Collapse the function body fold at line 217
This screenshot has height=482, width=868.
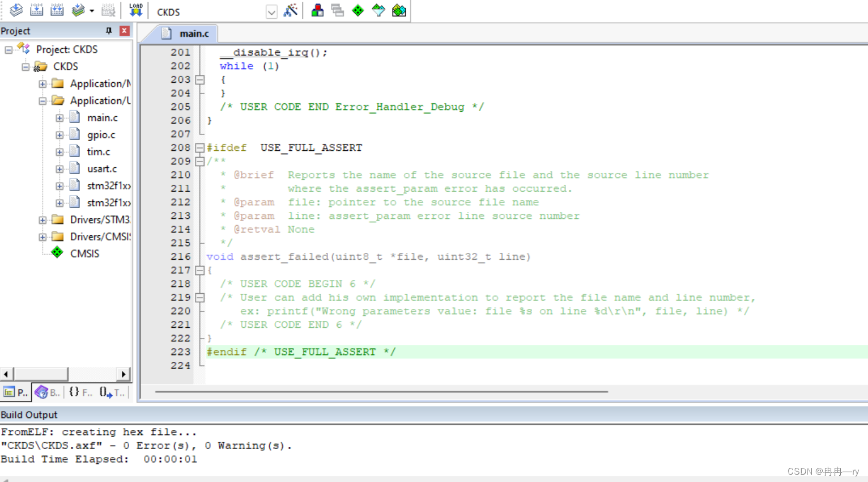[200, 270]
